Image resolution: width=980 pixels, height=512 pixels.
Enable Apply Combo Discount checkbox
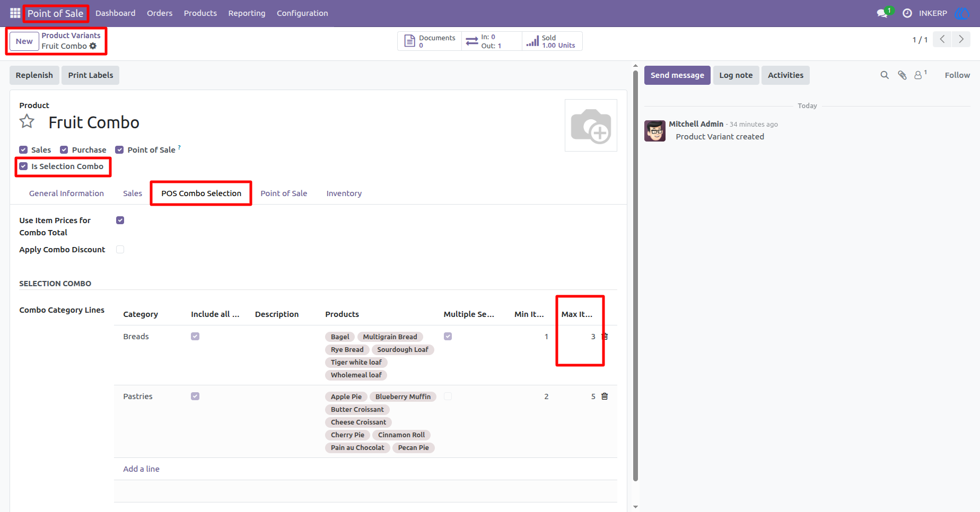[x=120, y=250]
